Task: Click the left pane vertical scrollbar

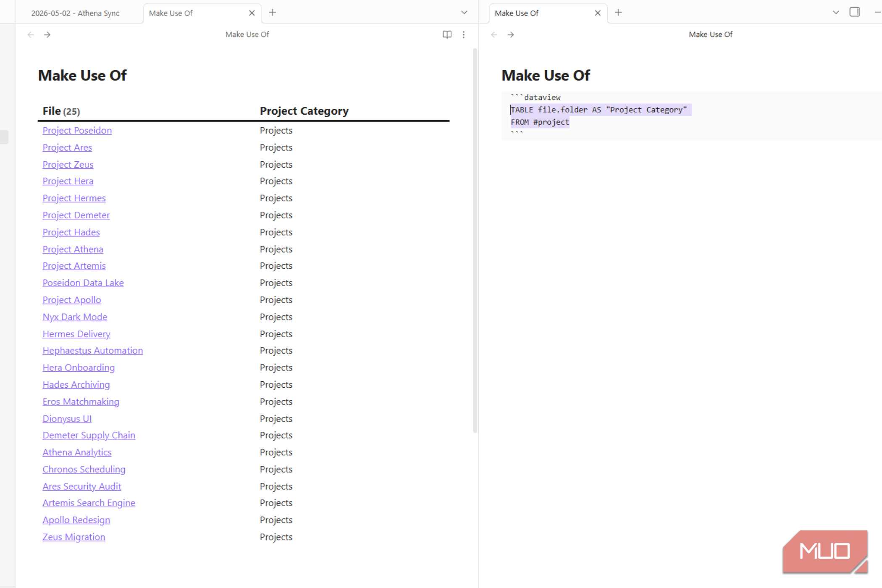Action: (475, 241)
